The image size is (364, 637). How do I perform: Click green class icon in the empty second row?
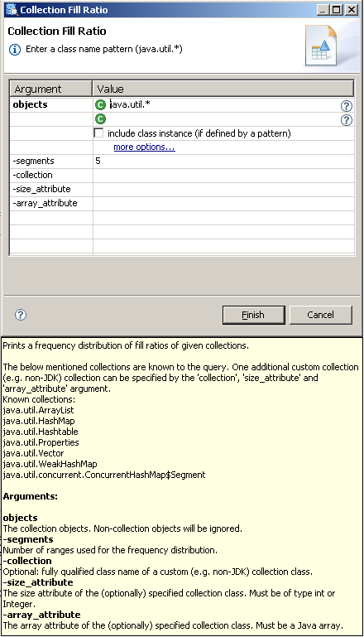tap(100, 119)
